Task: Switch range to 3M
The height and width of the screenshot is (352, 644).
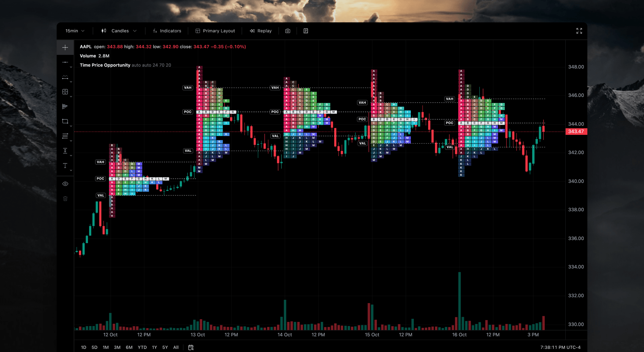Action: pyautogui.click(x=117, y=347)
